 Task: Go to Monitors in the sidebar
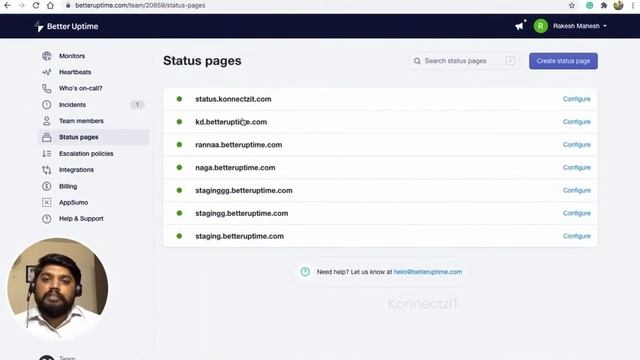click(x=72, y=56)
